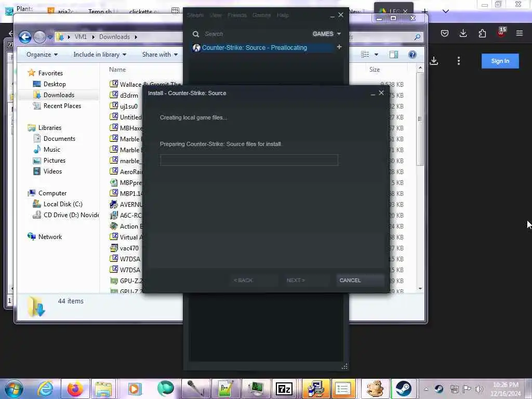
Task: Click the plus icon beside Counter-Strike: Source
Action: click(x=339, y=47)
